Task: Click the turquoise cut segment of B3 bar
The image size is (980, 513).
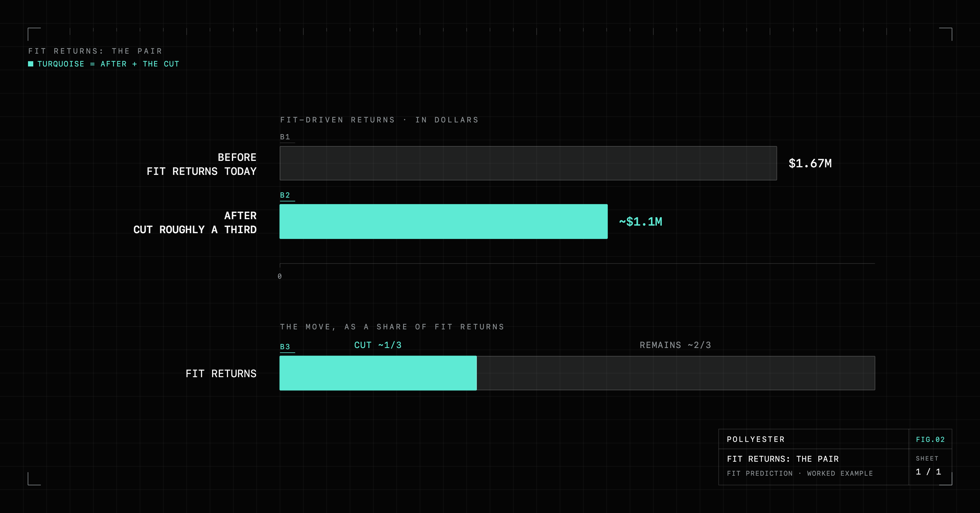Action: coord(378,373)
